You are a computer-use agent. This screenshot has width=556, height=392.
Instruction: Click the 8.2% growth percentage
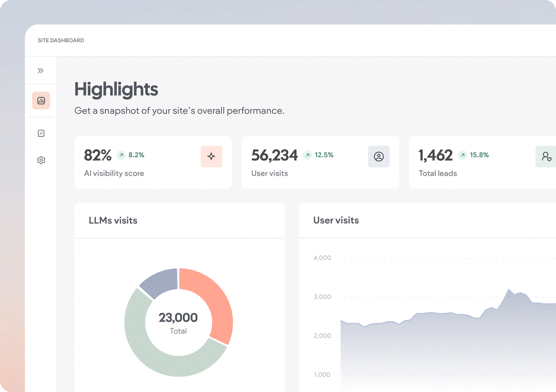coord(136,155)
